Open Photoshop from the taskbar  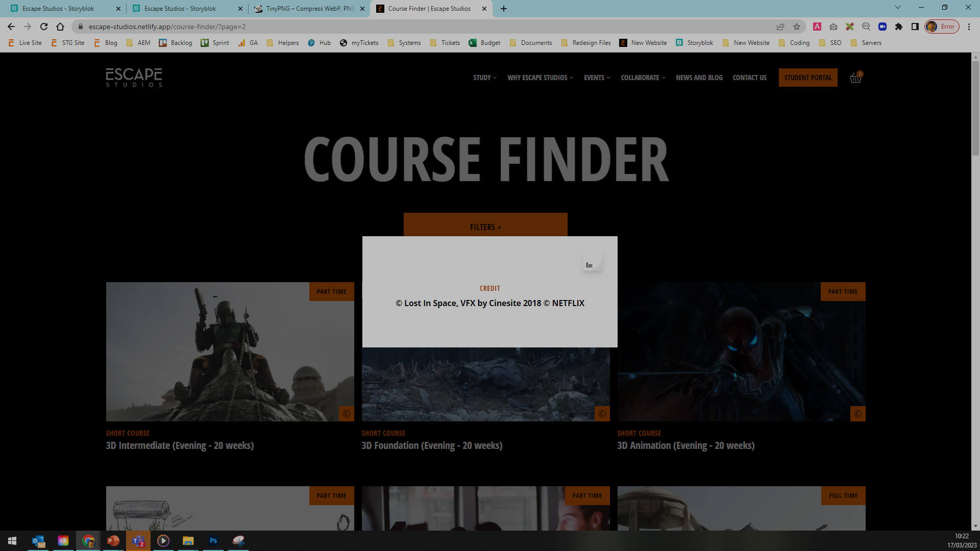pos(213,541)
